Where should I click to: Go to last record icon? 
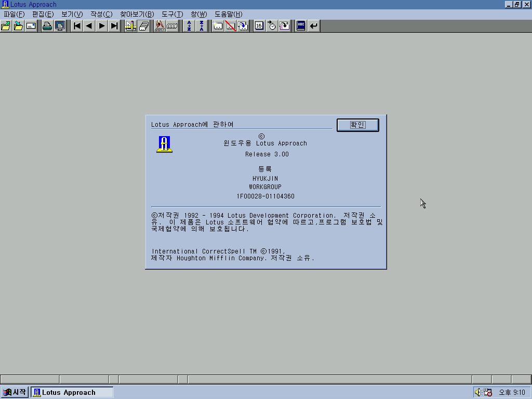pyautogui.click(x=114, y=26)
